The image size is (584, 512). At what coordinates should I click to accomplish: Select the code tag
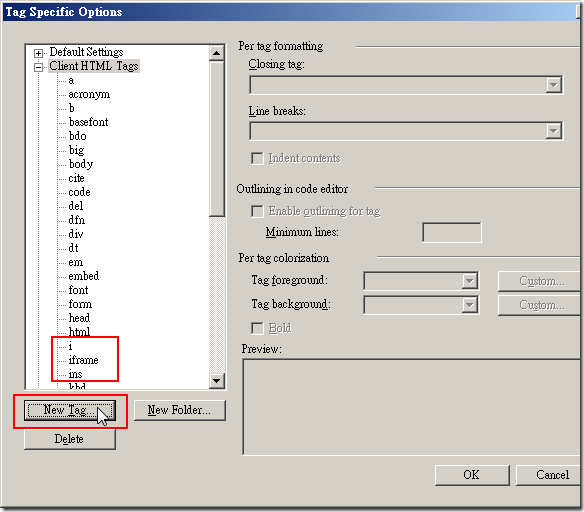(79, 192)
